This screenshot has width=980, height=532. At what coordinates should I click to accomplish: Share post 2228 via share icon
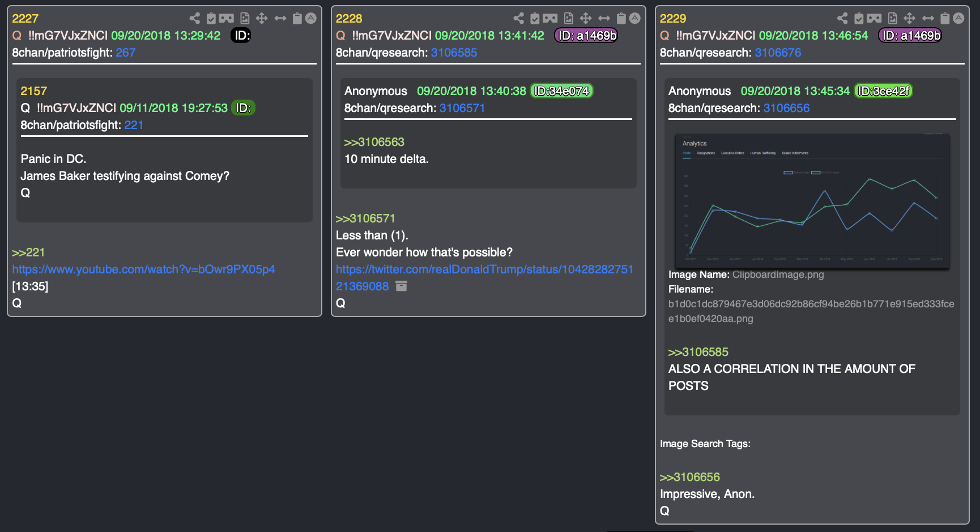(518, 18)
